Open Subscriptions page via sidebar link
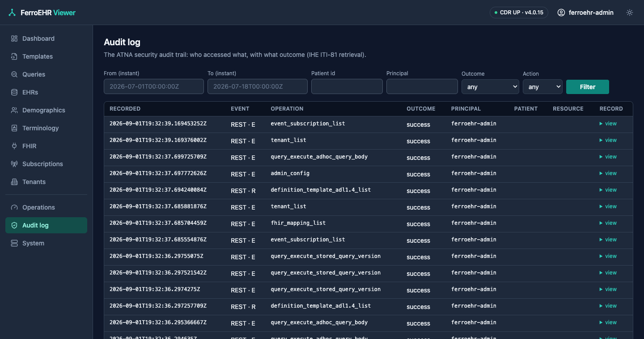Viewport: 644px width, 339px height. click(x=46, y=164)
